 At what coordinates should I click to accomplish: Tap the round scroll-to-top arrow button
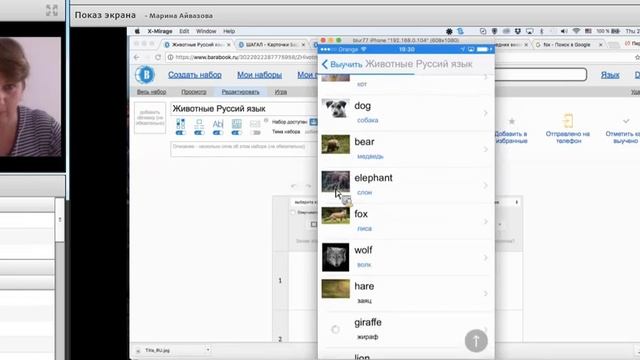(x=476, y=340)
